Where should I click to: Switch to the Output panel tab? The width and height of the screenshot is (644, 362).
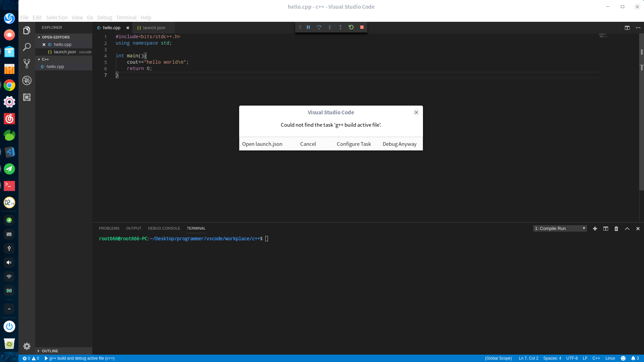tap(133, 228)
